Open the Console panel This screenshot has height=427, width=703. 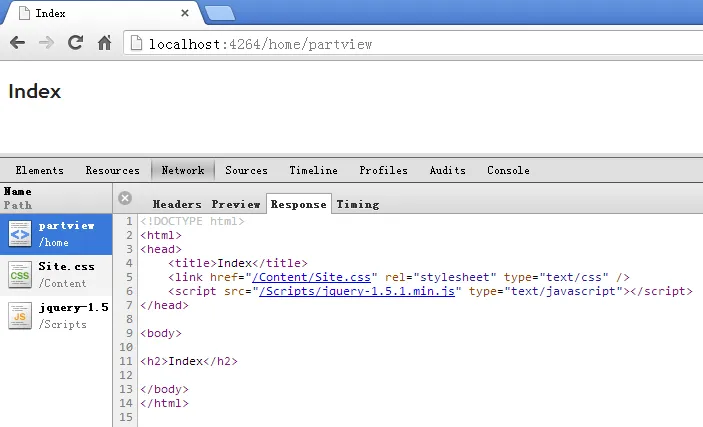click(508, 170)
